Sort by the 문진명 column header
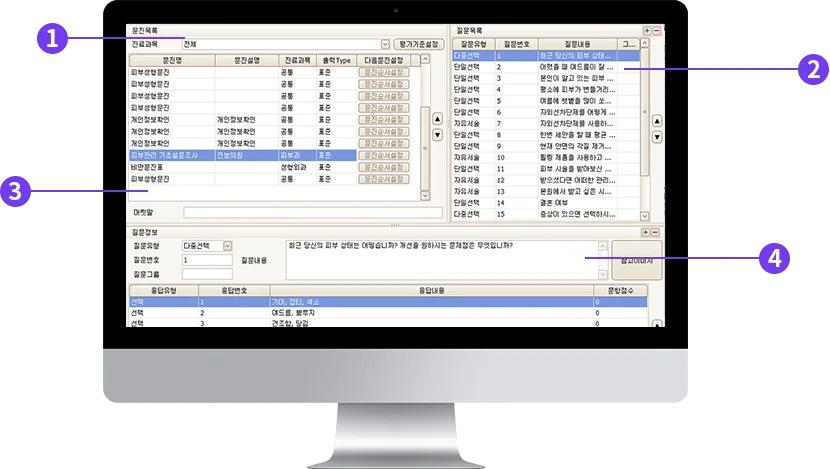 [x=172, y=60]
